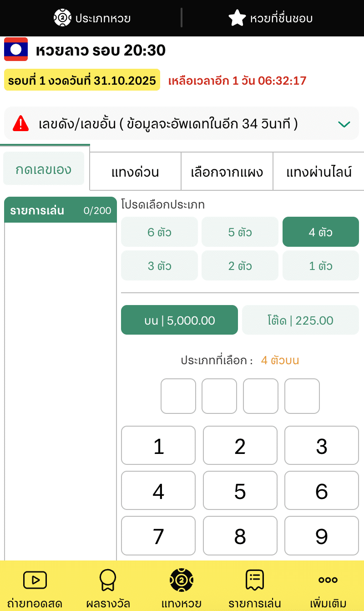Viewport: 364px width, 611px height.
Task: Select the 3 ตัว bet type
Action: pyautogui.click(x=159, y=266)
